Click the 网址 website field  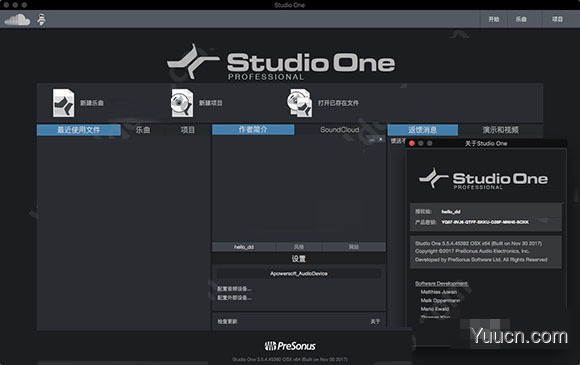pyautogui.click(x=354, y=247)
